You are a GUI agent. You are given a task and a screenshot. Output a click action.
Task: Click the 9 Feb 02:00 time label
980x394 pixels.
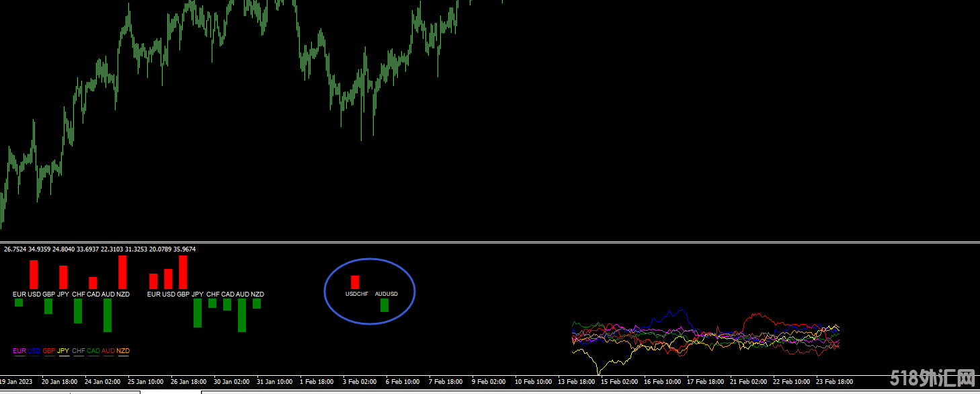pos(489,382)
